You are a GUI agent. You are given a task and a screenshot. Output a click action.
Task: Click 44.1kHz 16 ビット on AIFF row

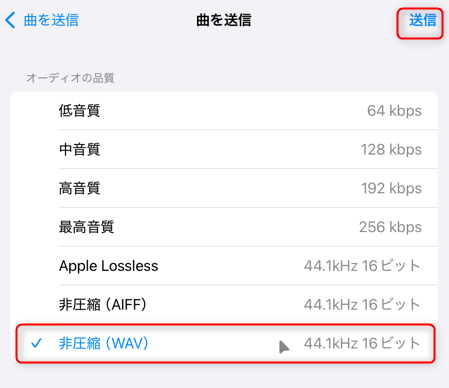tap(362, 304)
